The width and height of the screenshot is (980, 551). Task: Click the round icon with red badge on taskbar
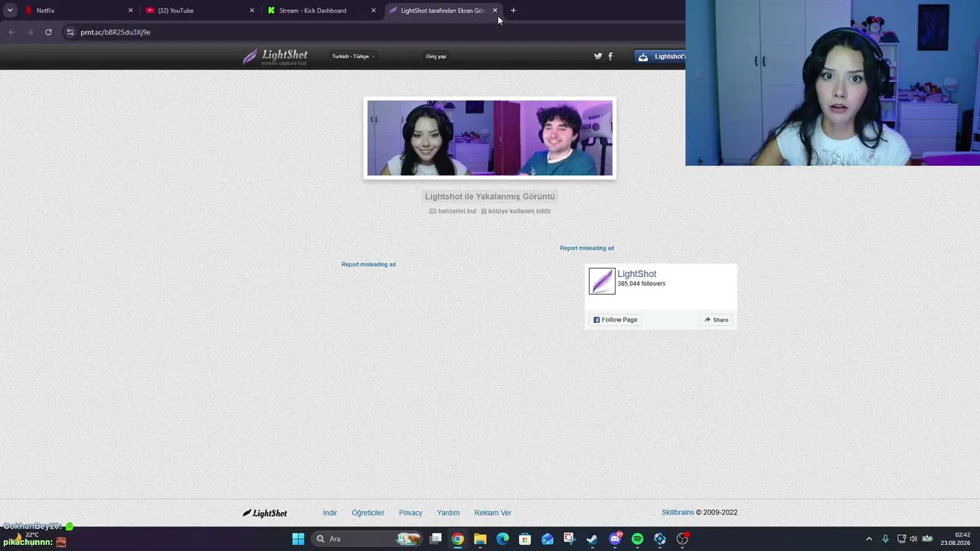tap(682, 539)
